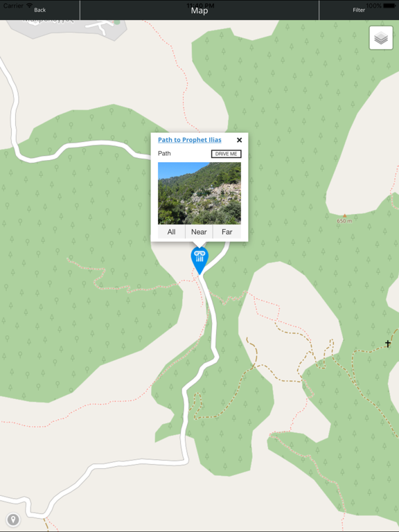
Task: Tap the 650 m elevation label
Action: 344,221
